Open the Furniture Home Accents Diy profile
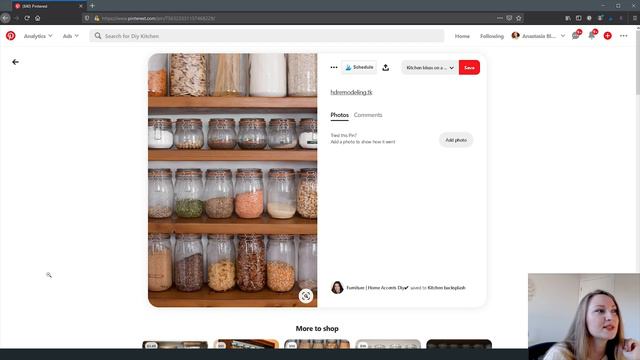Viewport: 640px width, 360px height. point(378,288)
